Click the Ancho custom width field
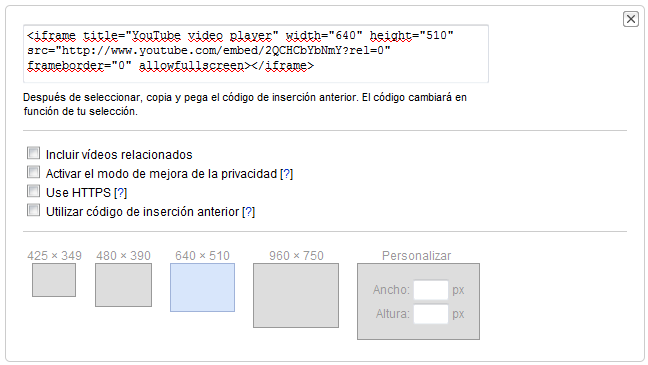 431,290
